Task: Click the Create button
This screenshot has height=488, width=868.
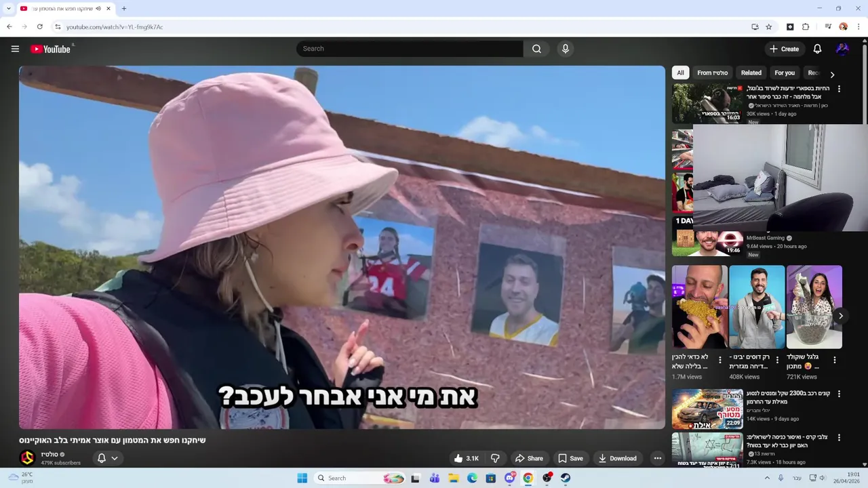Action: click(x=784, y=49)
